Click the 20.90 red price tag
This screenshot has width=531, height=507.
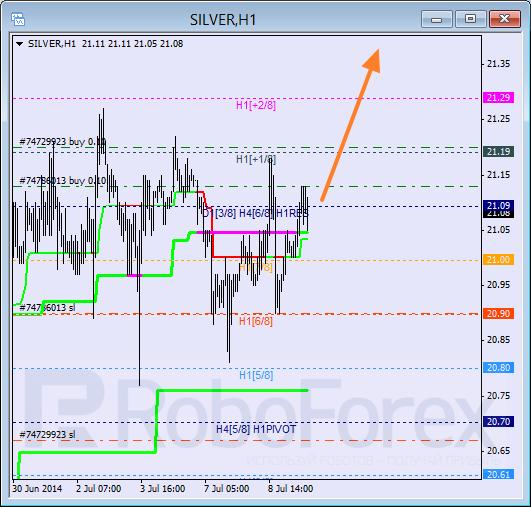click(498, 314)
